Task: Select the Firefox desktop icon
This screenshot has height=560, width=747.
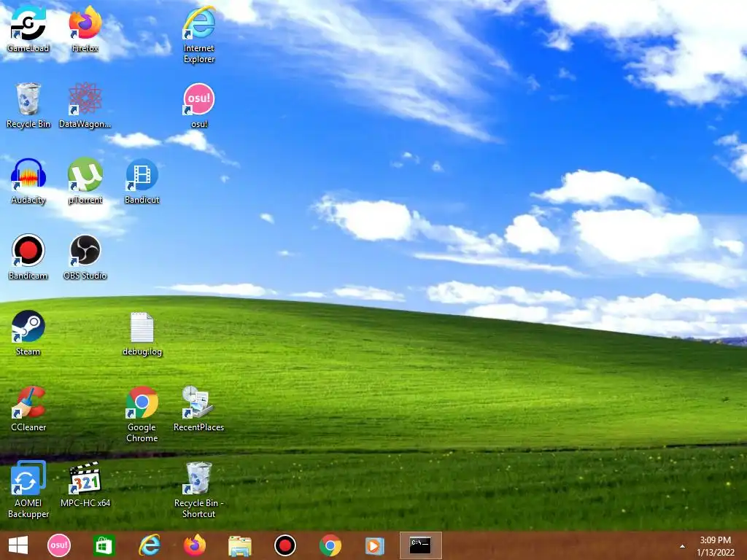Action: click(85, 29)
